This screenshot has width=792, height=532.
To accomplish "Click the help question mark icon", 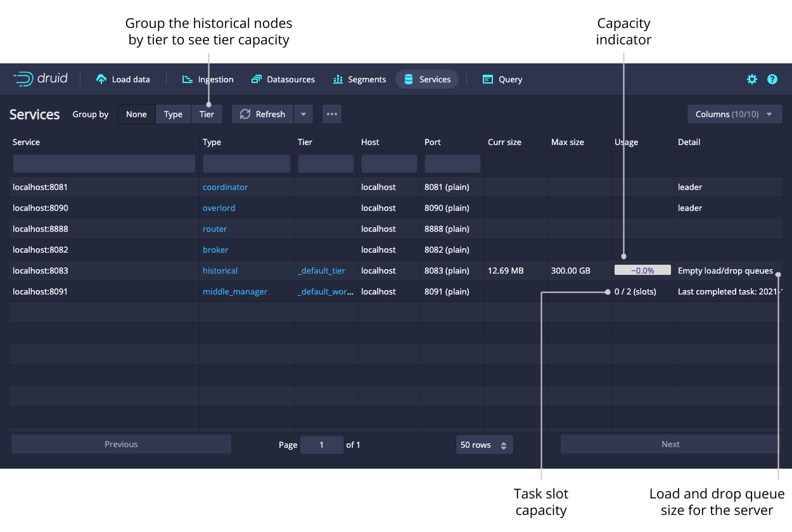I will [772, 79].
